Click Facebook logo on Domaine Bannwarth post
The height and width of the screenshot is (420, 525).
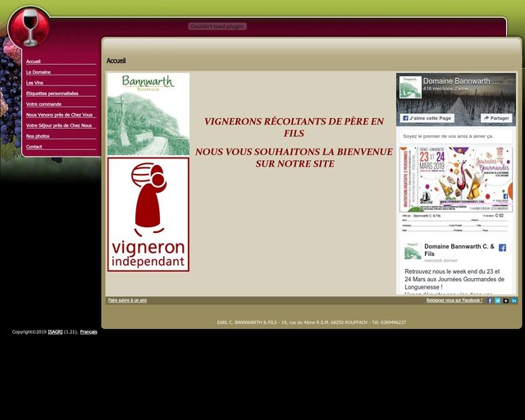coord(502,248)
